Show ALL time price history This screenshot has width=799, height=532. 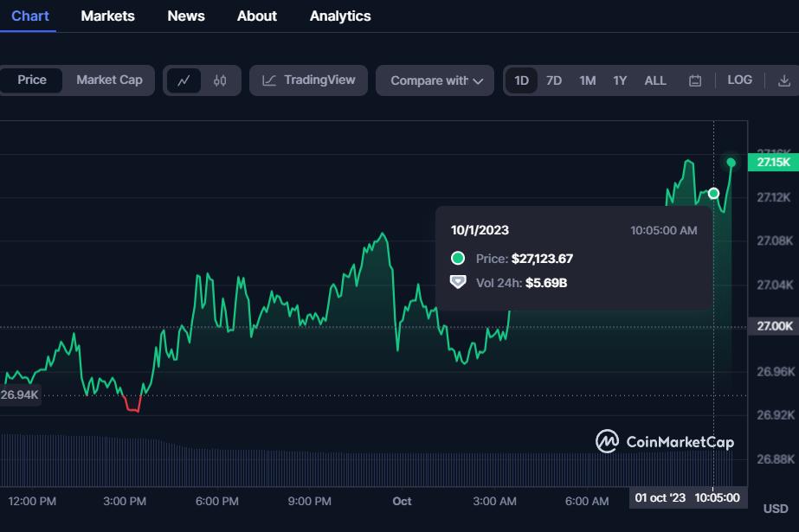[x=655, y=80]
